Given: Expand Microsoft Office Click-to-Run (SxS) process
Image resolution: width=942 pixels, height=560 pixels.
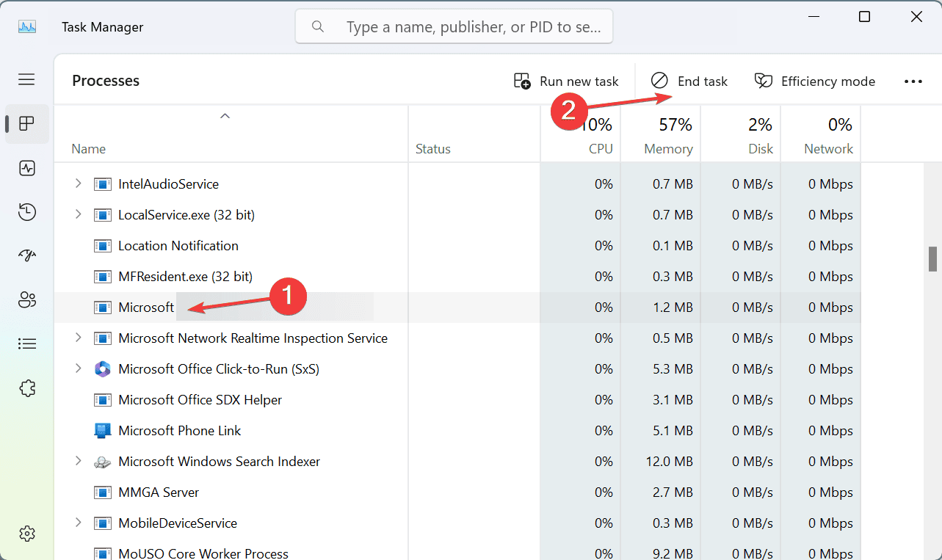Looking at the screenshot, I should (x=79, y=369).
